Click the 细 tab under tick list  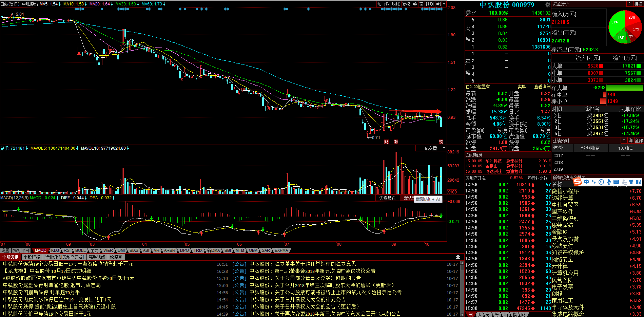[471, 315]
